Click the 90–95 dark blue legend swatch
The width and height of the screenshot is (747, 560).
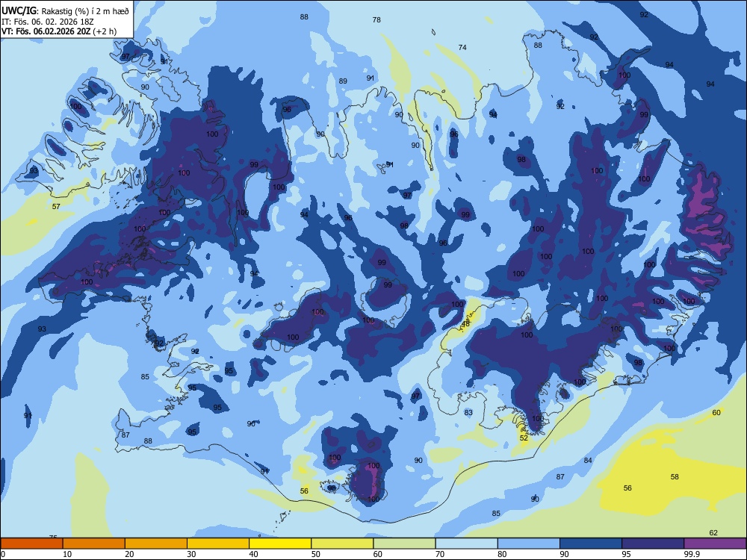[x=591, y=544]
